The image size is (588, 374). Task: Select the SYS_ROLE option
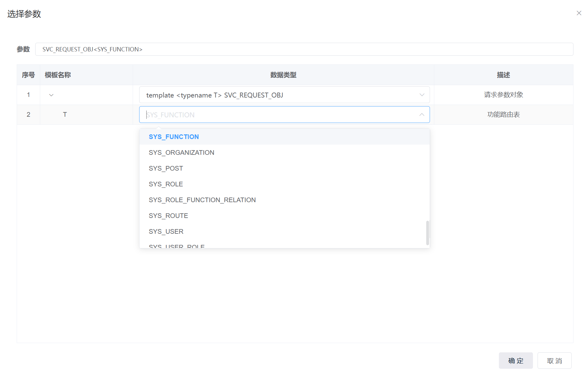[166, 184]
